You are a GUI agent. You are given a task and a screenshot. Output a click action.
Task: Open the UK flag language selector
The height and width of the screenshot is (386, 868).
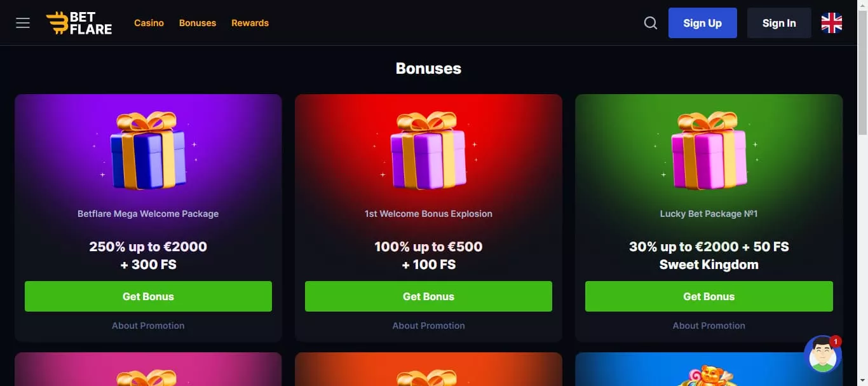831,23
